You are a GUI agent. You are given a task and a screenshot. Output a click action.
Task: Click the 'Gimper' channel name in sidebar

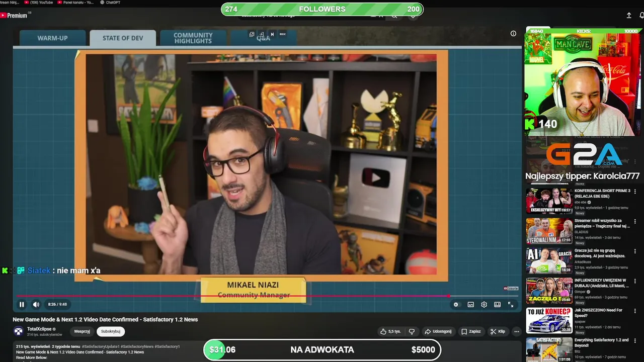click(580, 292)
